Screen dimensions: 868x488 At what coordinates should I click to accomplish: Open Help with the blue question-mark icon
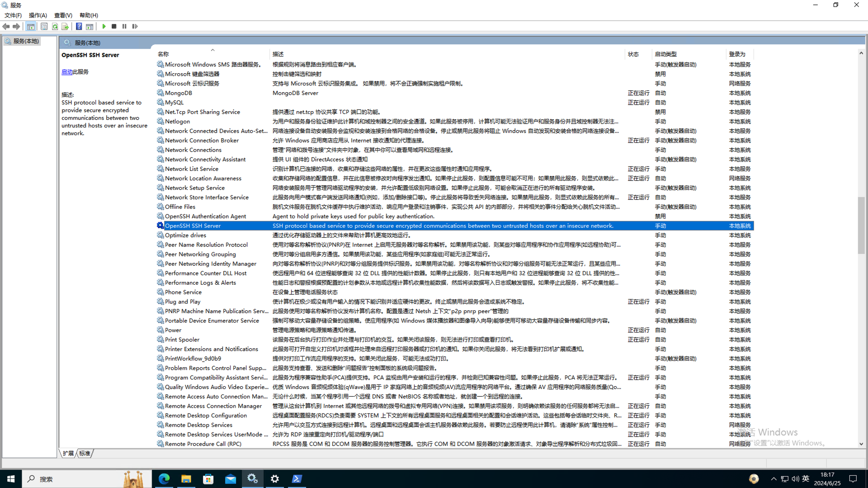coord(79,27)
